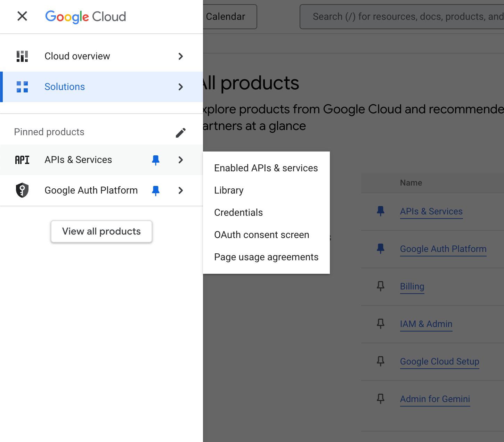Open the Admin for Gemini link
The image size is (504, 442).
pos(435,399)
